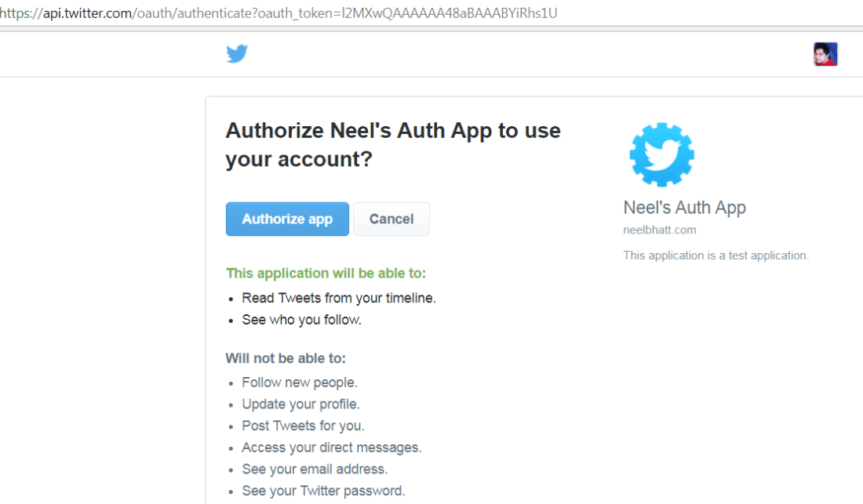This screenshot has height=504, width=863.
Task: Select the 'Will not be able to' label
Action: pyautogui.click(x=286, y=358)
